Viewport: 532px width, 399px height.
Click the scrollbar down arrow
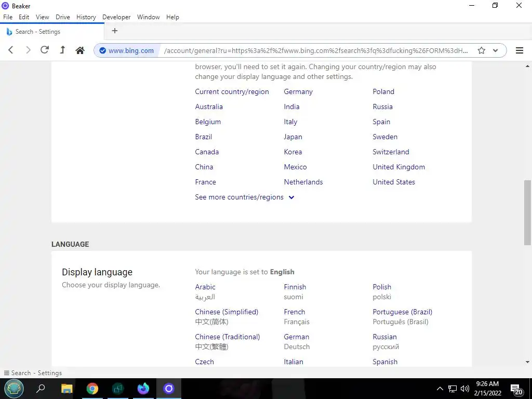pos(527,362)
